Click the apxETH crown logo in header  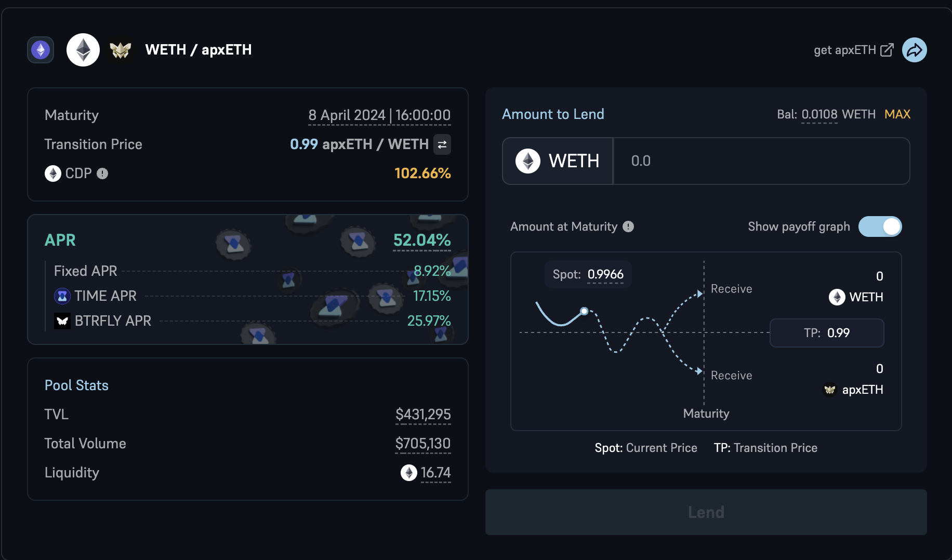click(x=121, y=50)
